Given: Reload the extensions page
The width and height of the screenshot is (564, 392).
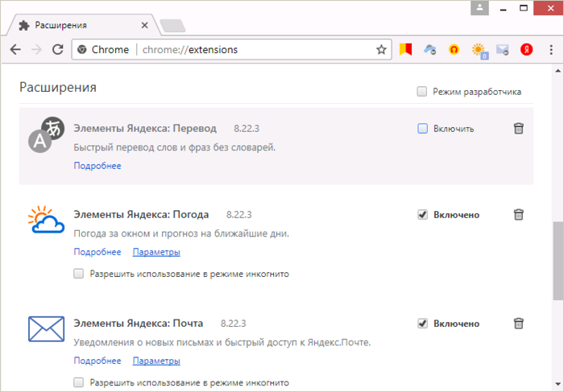Looking at the screenshot, I should coord(58,50).
